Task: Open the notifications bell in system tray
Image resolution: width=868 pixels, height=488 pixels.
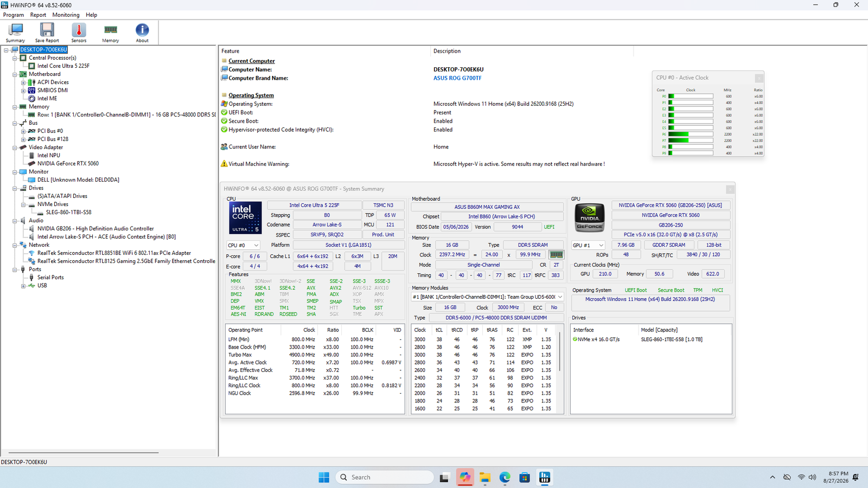Action: pos(856,477)
